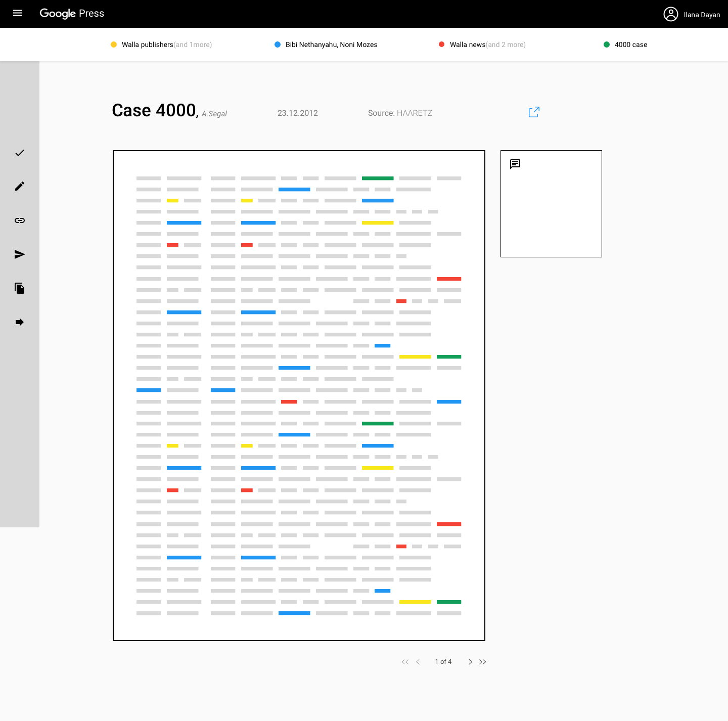Click the send icon in the sidebar
The width and height of the screenshot is (728, 721).
(20, 254)
